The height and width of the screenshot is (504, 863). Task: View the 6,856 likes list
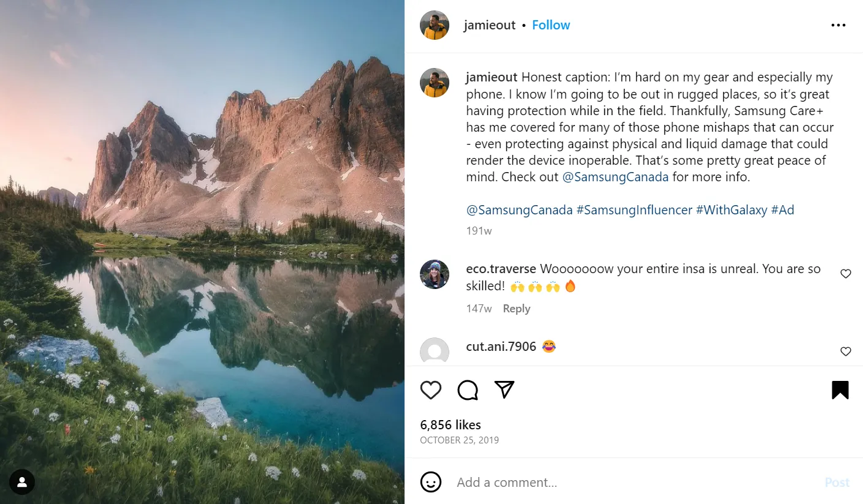[451, 425]
